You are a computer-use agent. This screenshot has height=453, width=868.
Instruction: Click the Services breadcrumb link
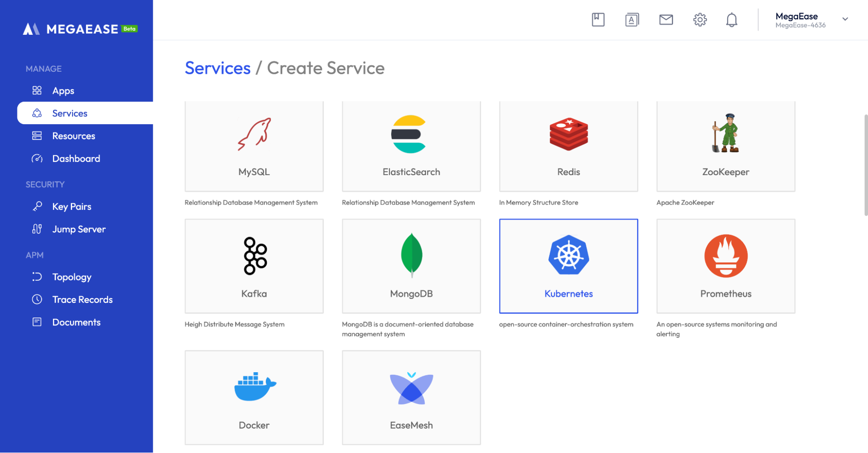(217, 68)
